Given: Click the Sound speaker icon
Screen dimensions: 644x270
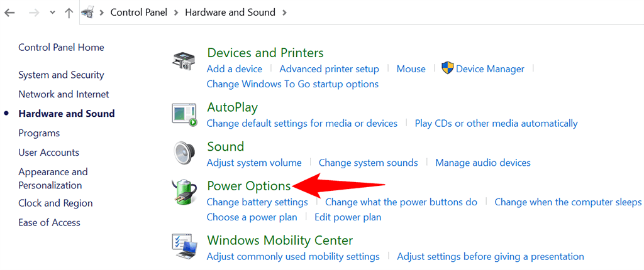Looking at the screenshot, I should click(x=185, y=153).
